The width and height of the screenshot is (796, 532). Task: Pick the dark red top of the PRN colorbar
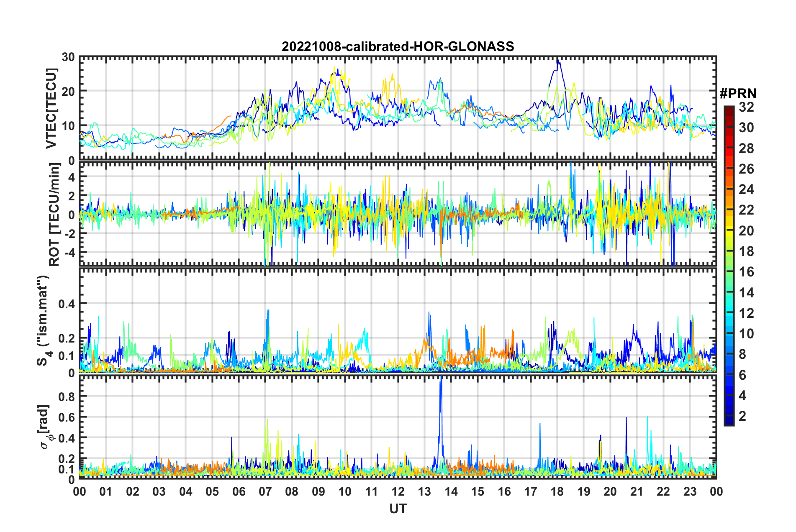point(729,109)
